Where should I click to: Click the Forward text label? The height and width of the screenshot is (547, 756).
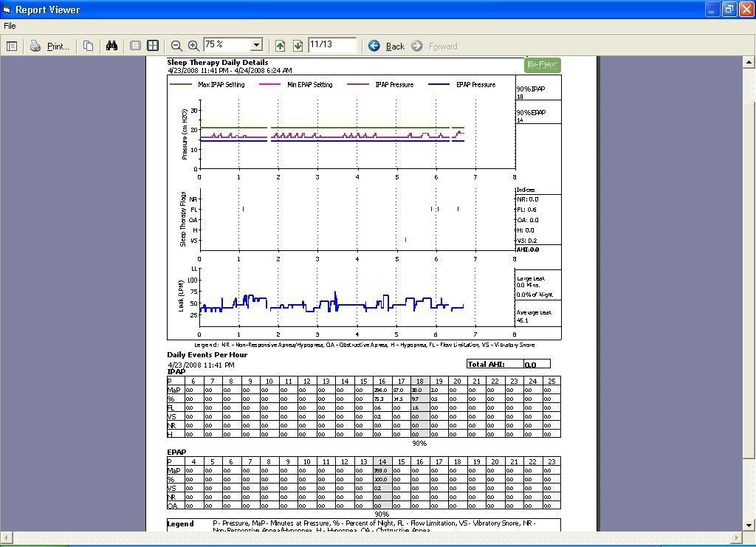443,47
